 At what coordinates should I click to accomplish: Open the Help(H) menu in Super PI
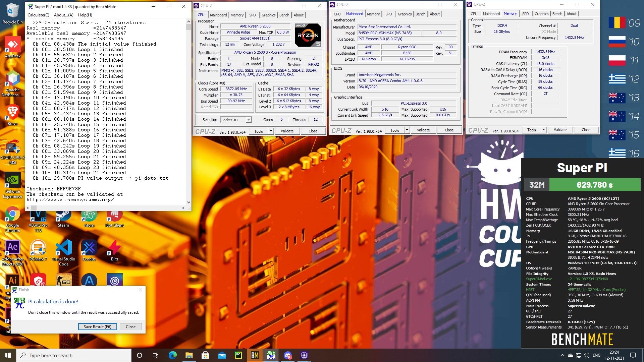coord(85,15)
